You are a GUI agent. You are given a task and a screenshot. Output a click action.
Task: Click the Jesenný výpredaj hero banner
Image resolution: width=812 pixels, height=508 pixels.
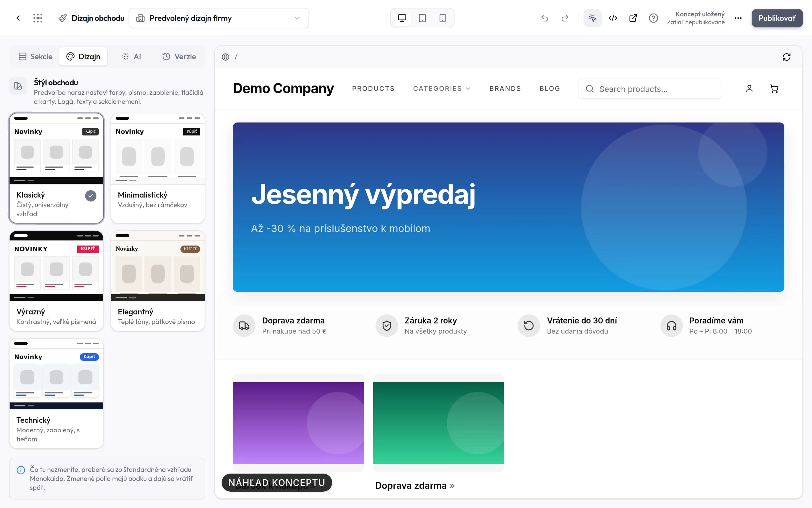(508, 207)
